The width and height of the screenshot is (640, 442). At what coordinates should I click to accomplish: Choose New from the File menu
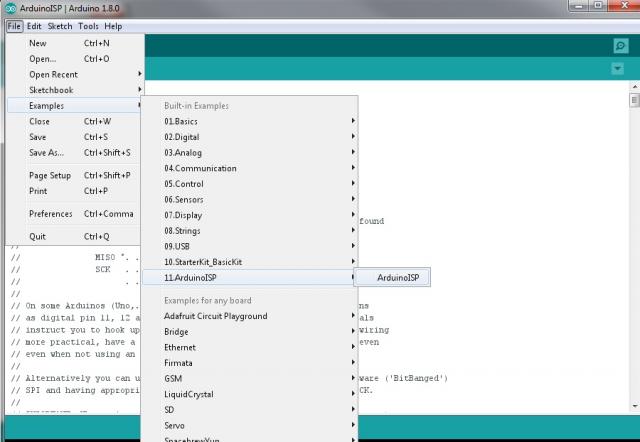point(75,43)
